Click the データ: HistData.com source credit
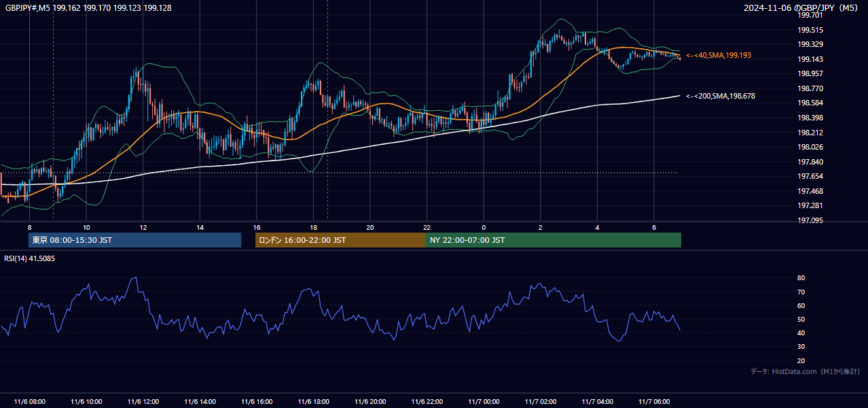Screen dimensions: 868x408 pyautogui.click(x=806, y=371)
